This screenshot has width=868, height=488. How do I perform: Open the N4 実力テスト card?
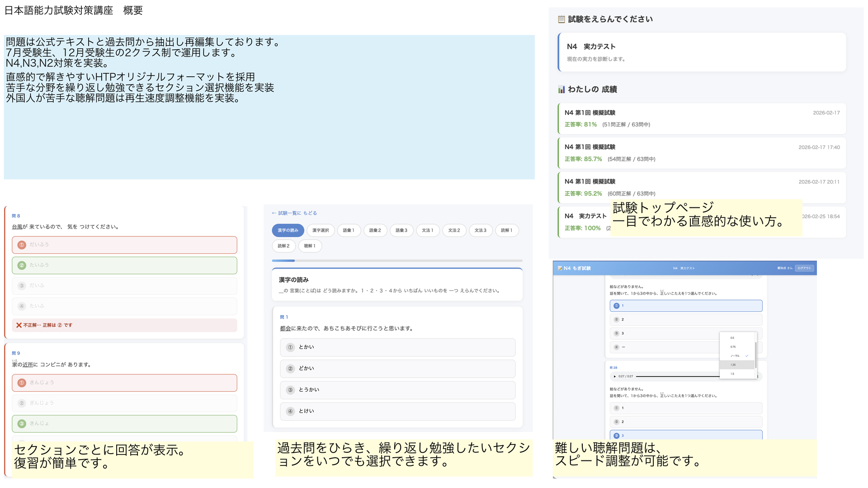point(701,51)
